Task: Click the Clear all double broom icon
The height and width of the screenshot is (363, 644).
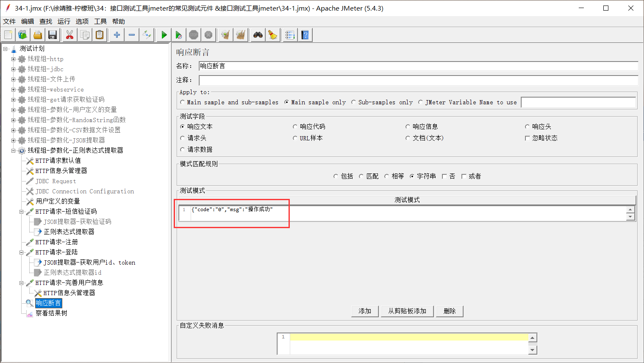Action: coord(241,35)
